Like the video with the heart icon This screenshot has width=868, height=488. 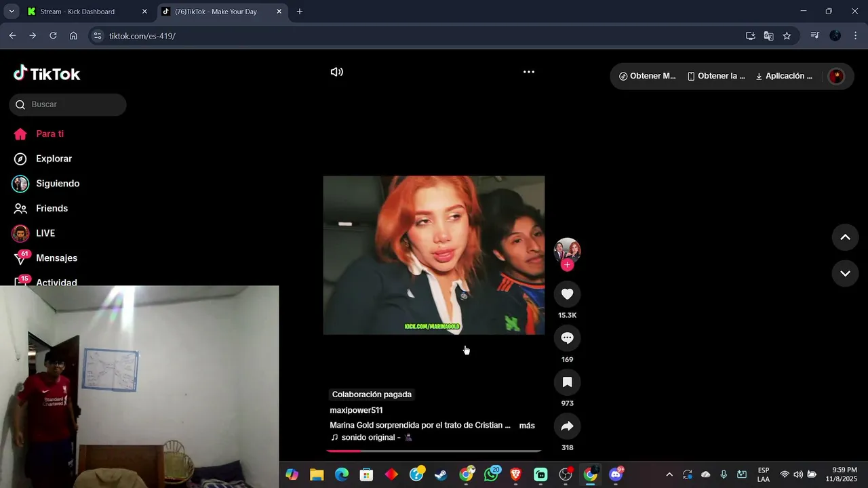click(x=568, y=294)
